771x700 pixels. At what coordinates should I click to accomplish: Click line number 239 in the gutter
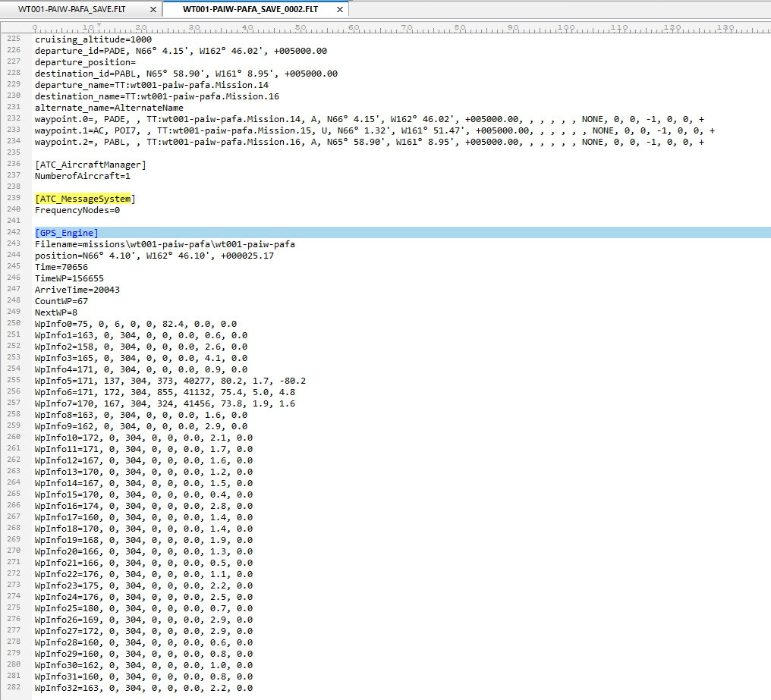14,198
